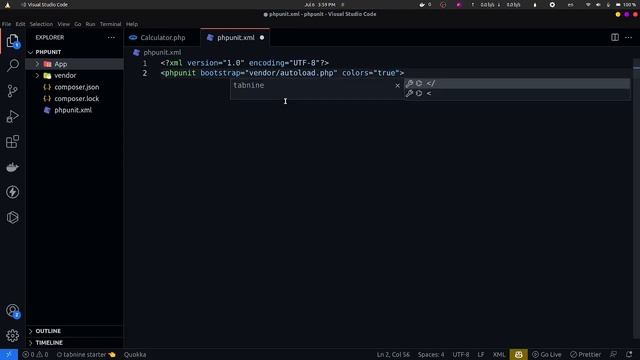This screenshot has height=360, width=640.
Task: Open Explorer Views and More Actions ellipsis
Action: (111, 38)
